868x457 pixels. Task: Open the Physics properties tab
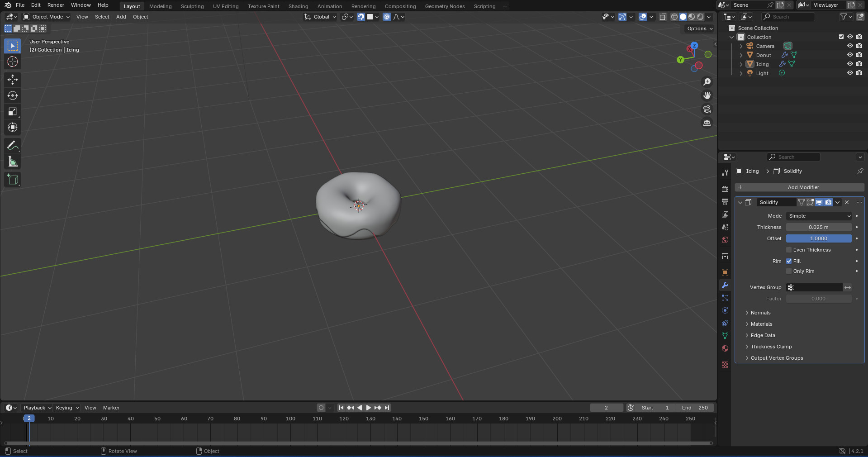[725, 310]
